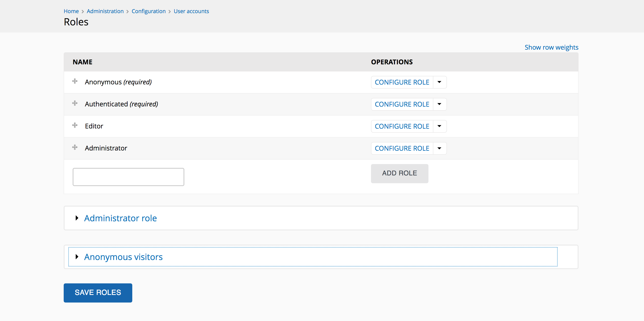
Task: Click the drag handle for Editor role
Action: pyautogui.click(x=75, y=125)
